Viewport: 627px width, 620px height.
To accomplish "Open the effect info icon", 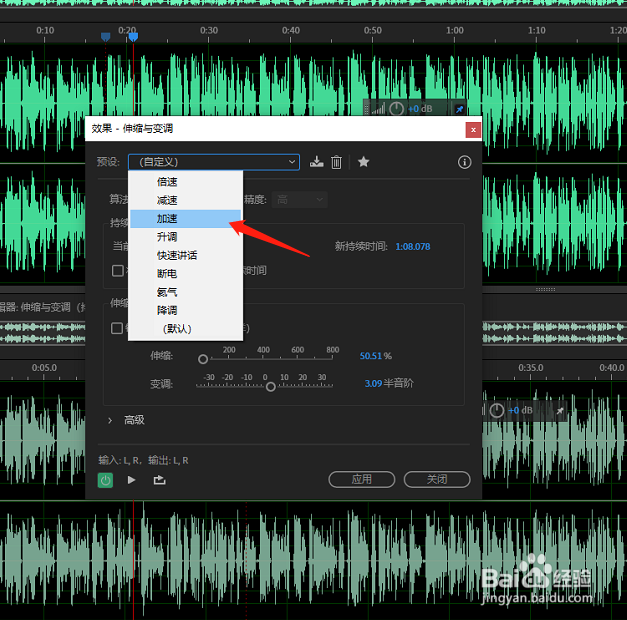I will pos(464,162).
